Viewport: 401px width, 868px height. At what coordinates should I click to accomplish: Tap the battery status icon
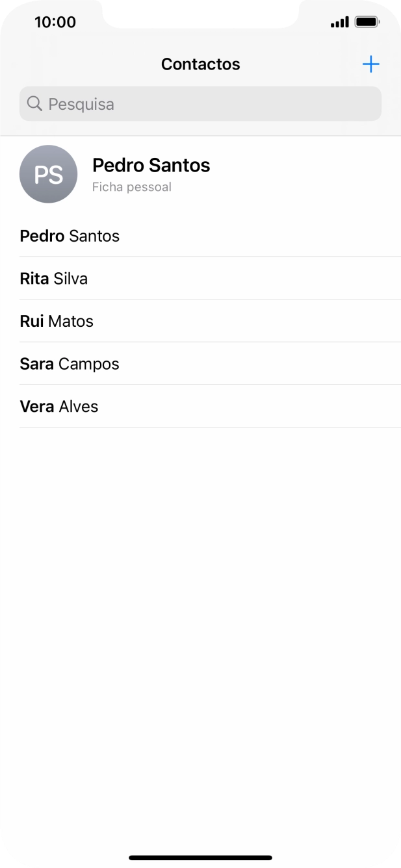pyautogui.click(x=366, y=21)
